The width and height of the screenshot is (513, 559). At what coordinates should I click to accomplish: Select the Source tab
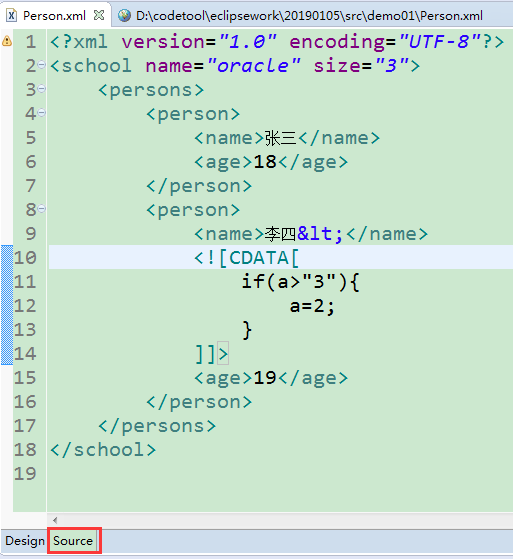(73, 541)
